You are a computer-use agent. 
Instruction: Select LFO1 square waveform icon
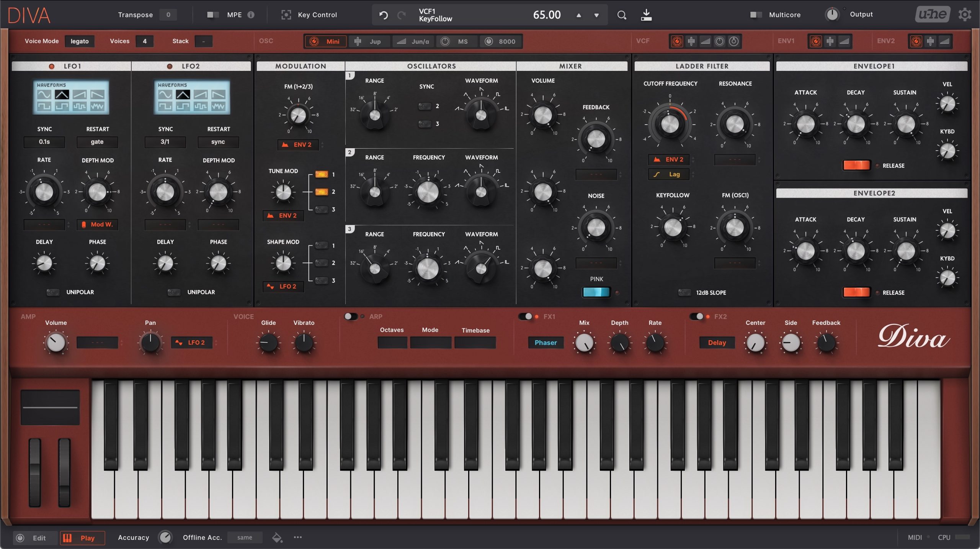[44, 106]
